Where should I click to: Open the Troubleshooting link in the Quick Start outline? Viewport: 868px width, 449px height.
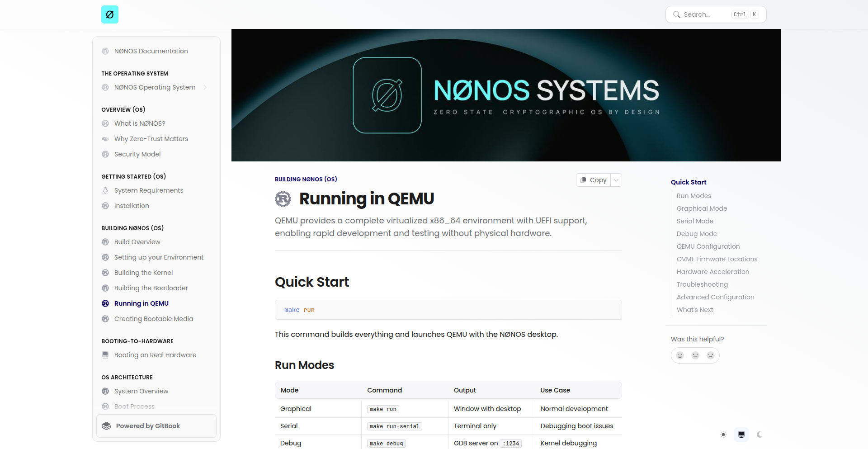tap(702, 284)
